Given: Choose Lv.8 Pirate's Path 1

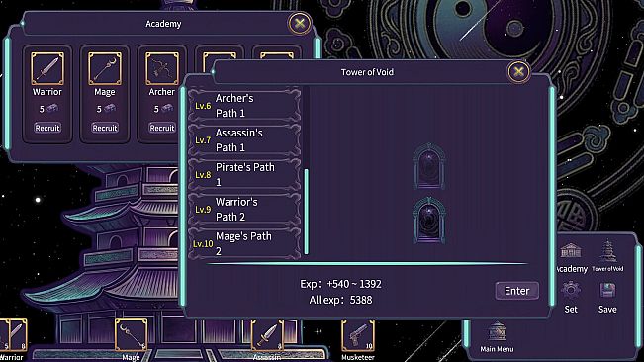Looking at the screenshot, I should [x=244, y=174].
